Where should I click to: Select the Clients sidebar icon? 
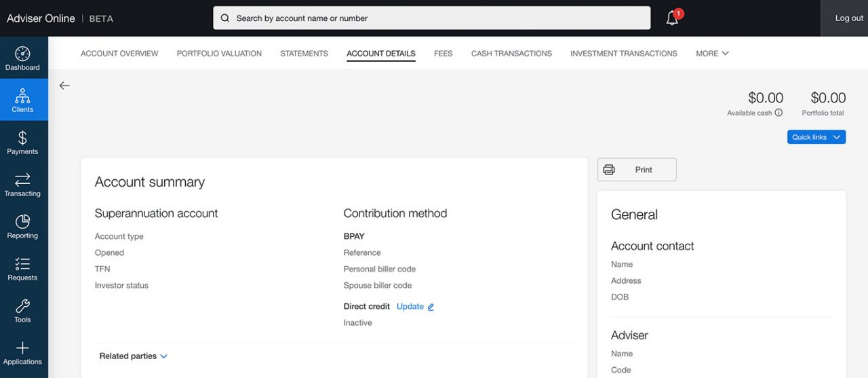click(22, 96)
